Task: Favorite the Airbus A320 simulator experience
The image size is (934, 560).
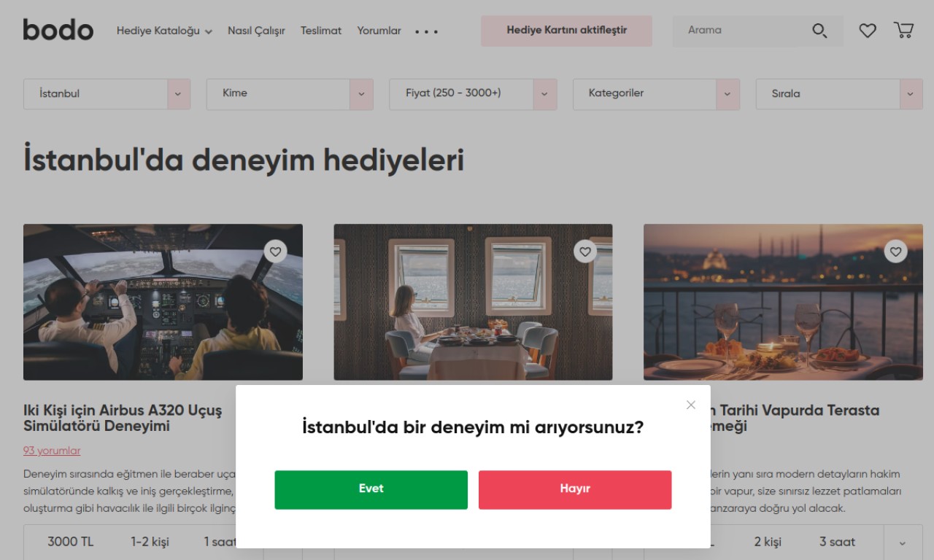Action: pos(275,252)
